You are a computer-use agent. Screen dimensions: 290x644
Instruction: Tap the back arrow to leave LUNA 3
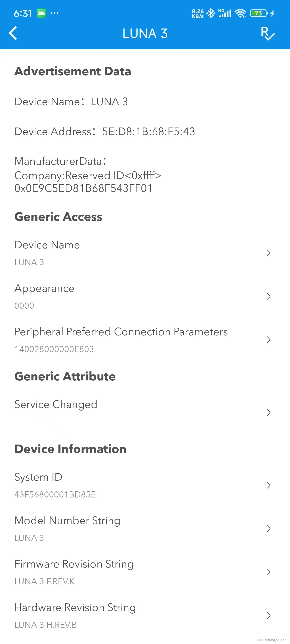coord(13,33)
